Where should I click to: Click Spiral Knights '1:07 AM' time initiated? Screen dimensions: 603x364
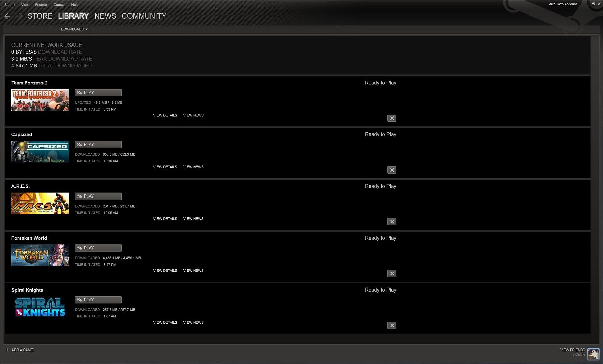click(x=110, y=316)
